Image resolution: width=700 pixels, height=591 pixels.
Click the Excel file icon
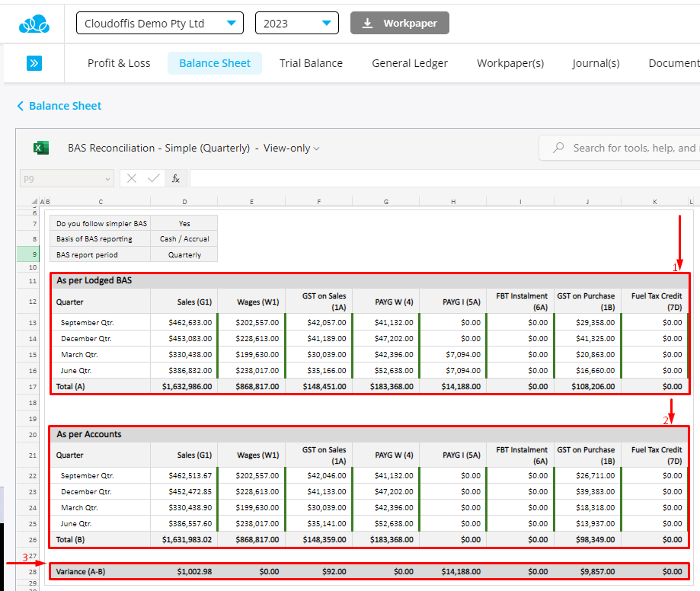41,148
